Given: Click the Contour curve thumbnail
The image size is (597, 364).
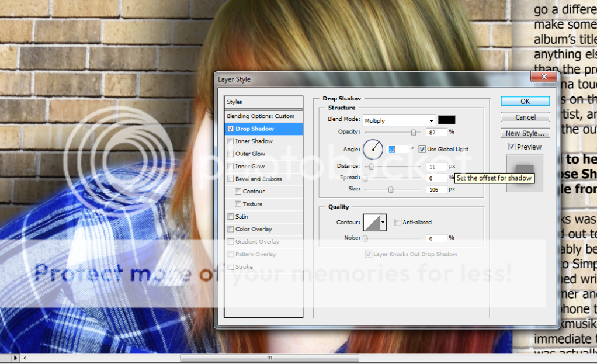Looking at the screenshot, I should [372, 223].
